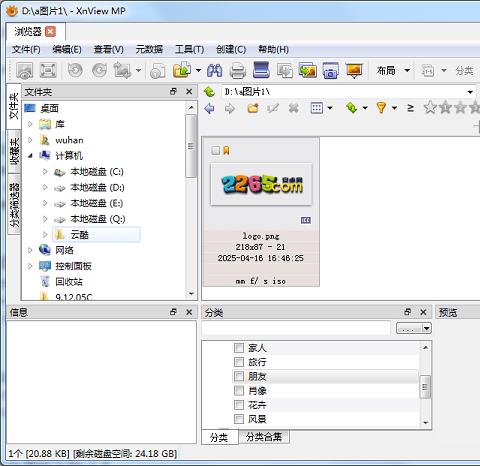
Task: Open the address path dropdown arrow
Action: click(470, 92)
